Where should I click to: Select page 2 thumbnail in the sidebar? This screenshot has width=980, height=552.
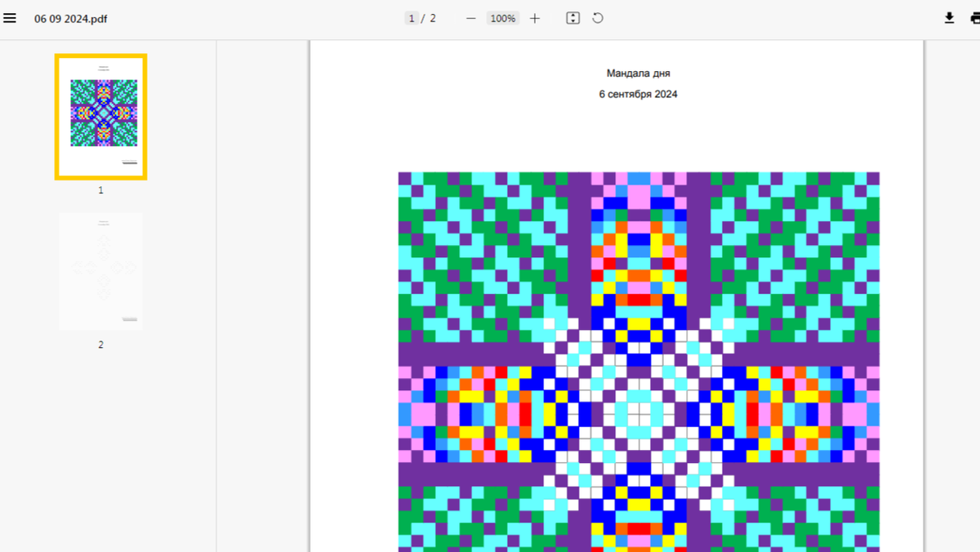pyautogui.click(x=101, y=271)
